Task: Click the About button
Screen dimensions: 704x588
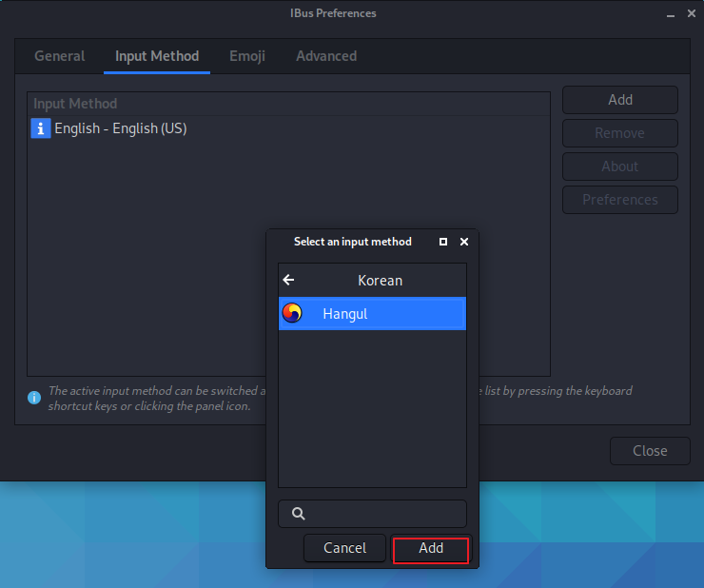Action: pos(620,167)
